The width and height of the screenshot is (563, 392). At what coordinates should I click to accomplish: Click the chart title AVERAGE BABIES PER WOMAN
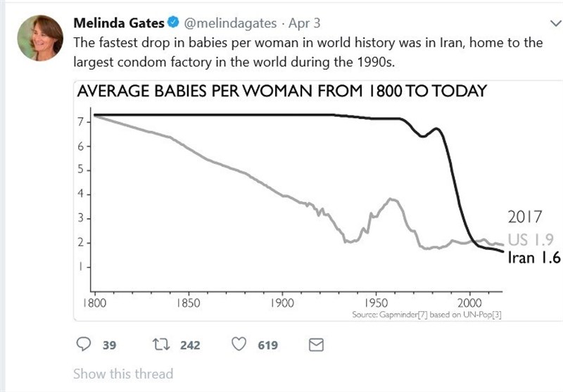281,92
